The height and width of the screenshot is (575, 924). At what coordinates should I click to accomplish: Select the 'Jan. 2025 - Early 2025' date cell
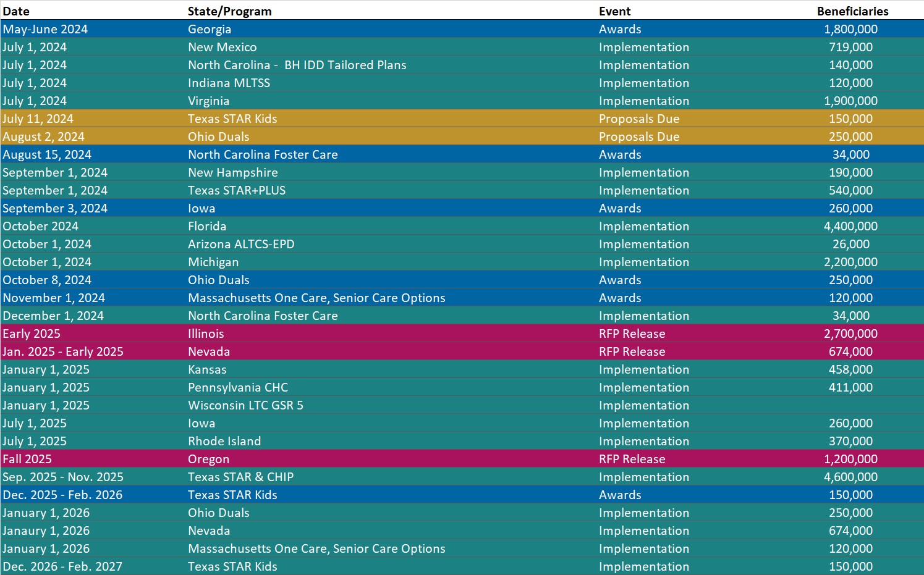pyautogui.click(x=62, y=351)
